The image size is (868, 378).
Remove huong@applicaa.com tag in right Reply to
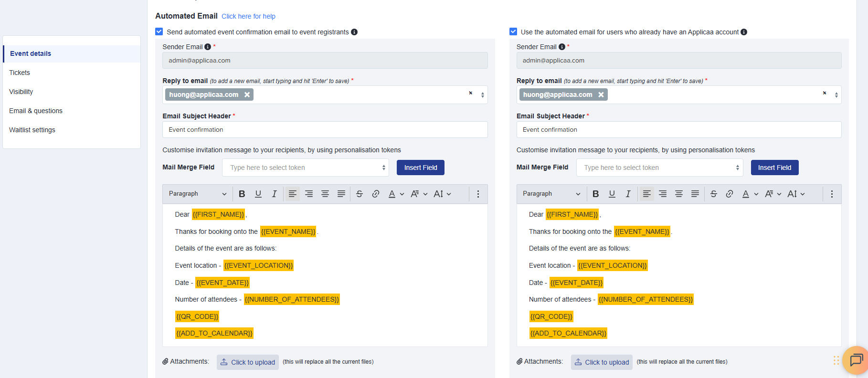pos(601,94)
